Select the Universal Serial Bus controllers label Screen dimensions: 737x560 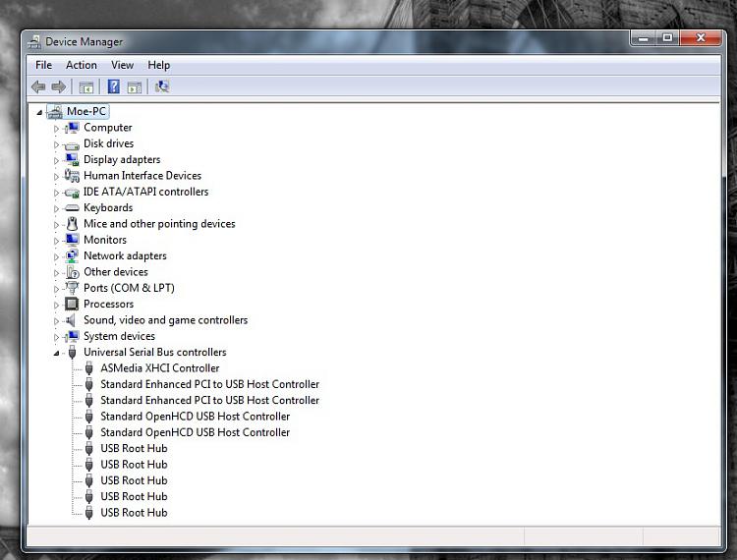[x=154, y=352]
